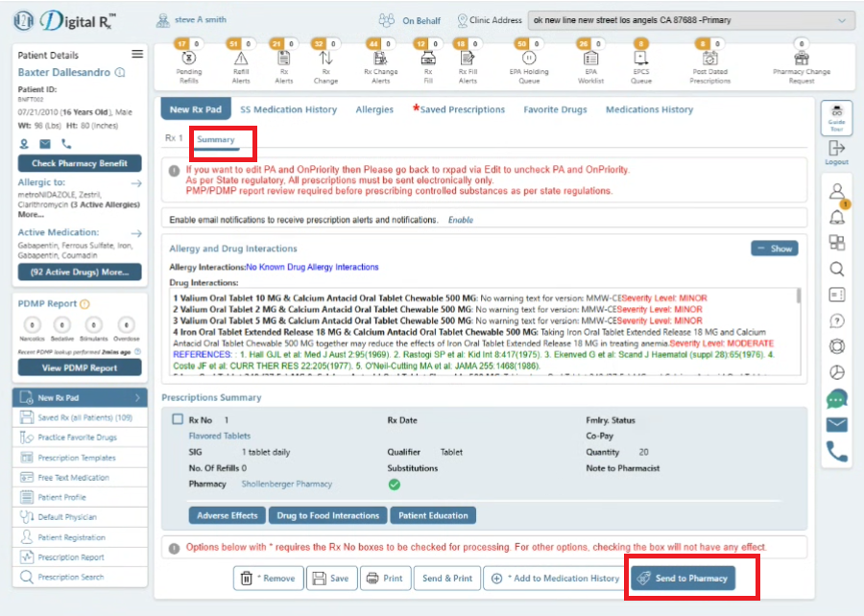
Task: Open the pie chart reports icon
Action: [837, 372]
